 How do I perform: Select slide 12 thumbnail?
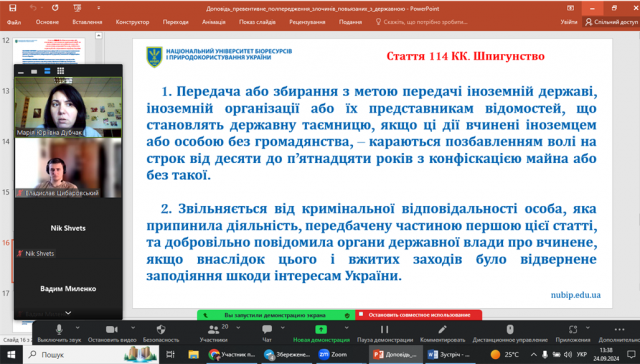pos(49,51)
